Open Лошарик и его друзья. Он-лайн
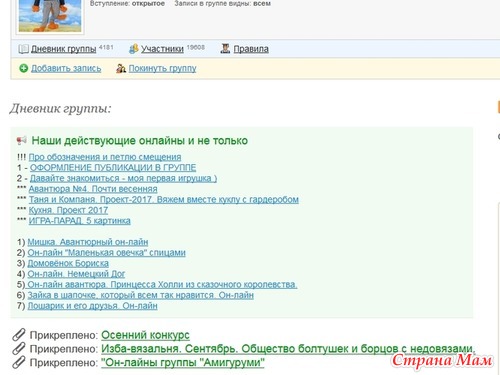This screenshot has width=500, height=375. [92, 306]
